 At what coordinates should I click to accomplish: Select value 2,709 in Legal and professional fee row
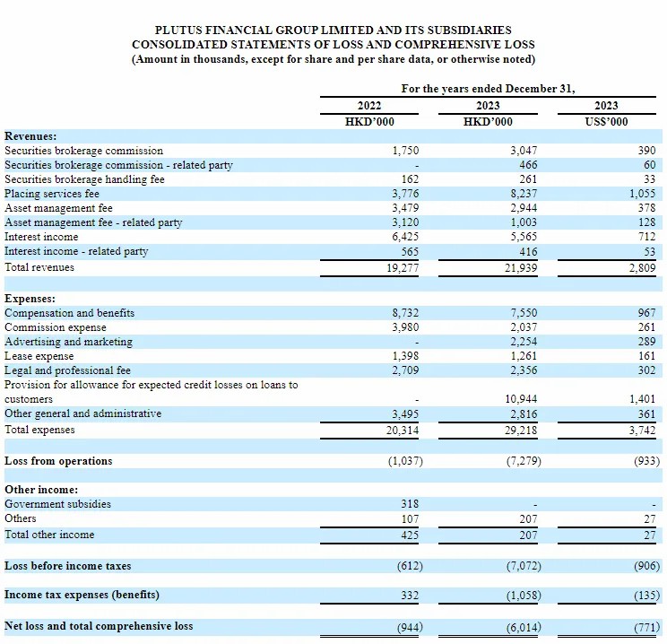pyautogui.click(x=405, y=370)
